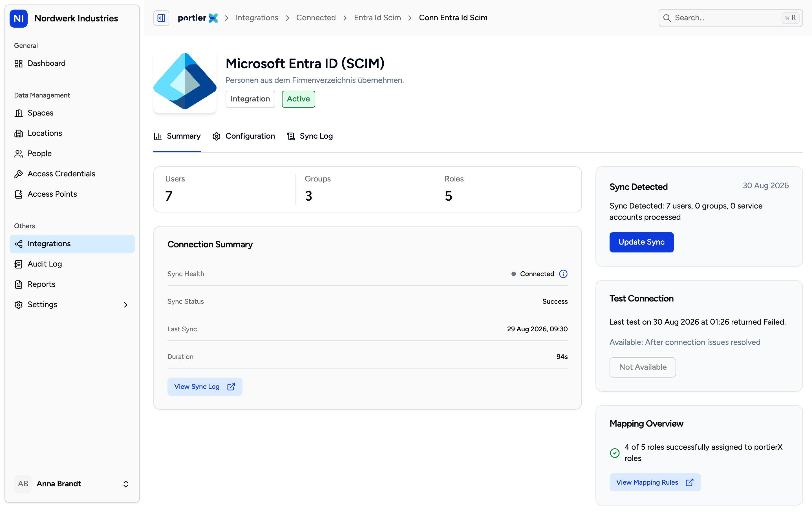Click the ⌘K shortcut badge
812x519 pixels.
pos(790,18)
